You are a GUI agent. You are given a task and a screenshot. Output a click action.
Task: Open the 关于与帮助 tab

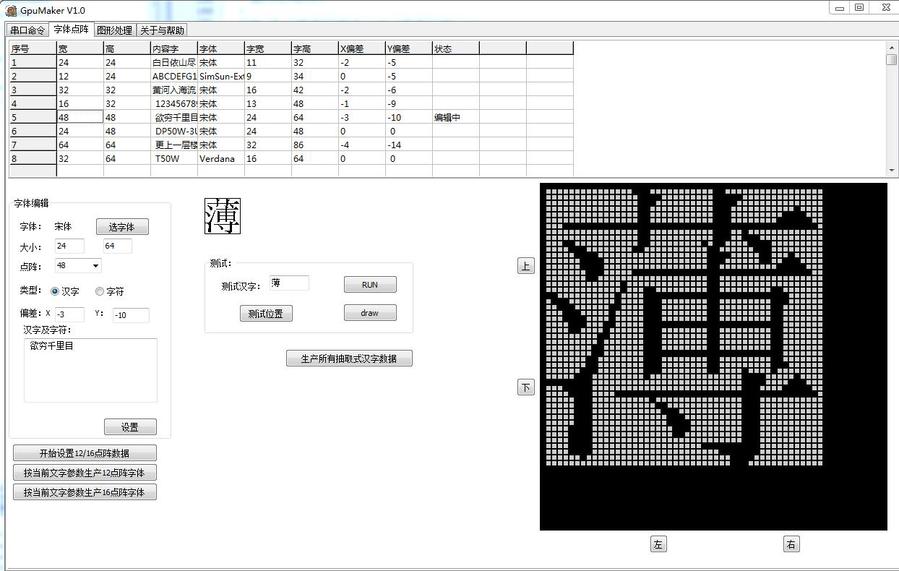pos(162,30)
